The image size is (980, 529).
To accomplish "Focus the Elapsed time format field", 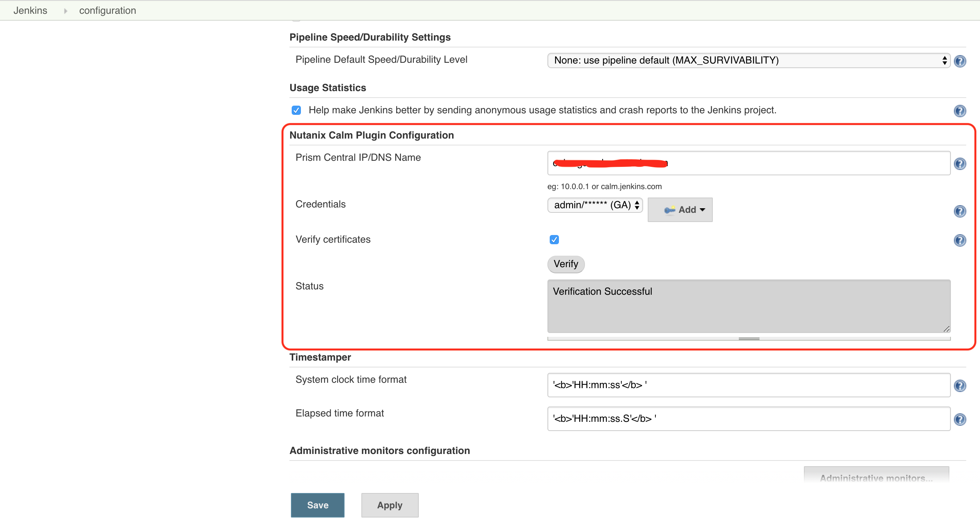I will click(749, 419).
